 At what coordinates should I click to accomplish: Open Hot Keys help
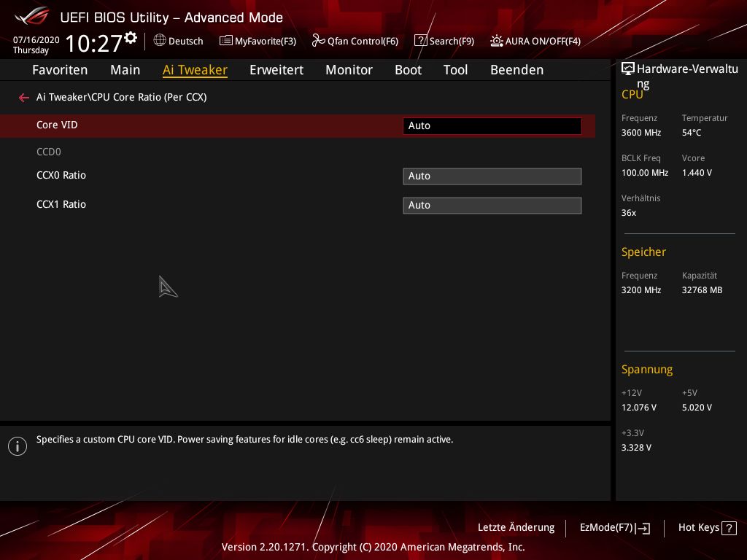(x=708, y=528)
